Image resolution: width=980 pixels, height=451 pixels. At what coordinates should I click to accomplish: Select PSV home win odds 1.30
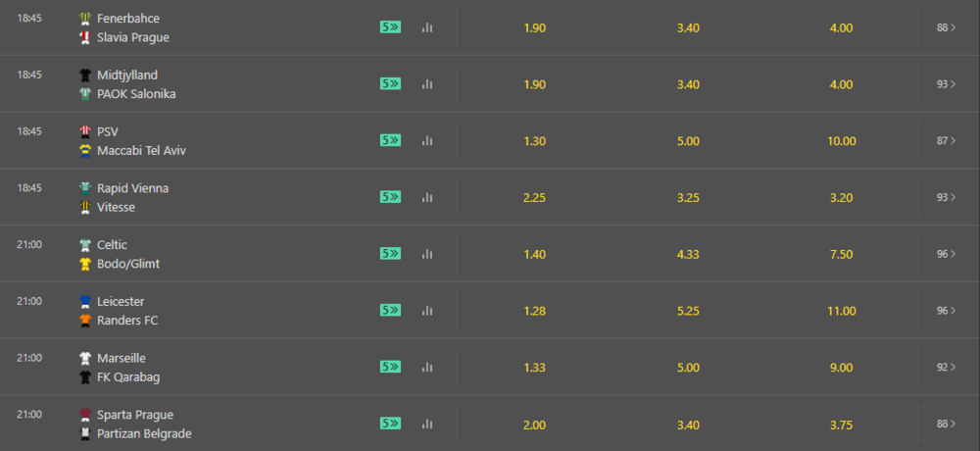point(534,141)
